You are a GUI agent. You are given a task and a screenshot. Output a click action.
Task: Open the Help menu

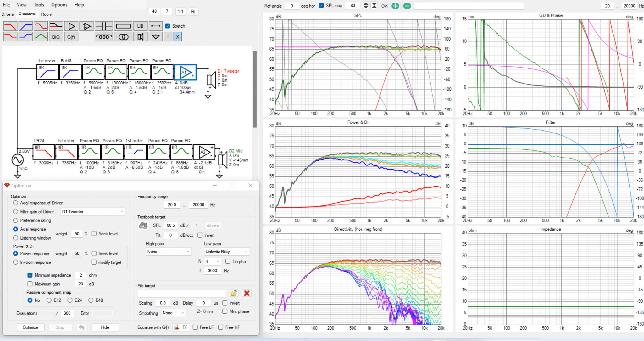pyautogui.click(x=79, y=5)
